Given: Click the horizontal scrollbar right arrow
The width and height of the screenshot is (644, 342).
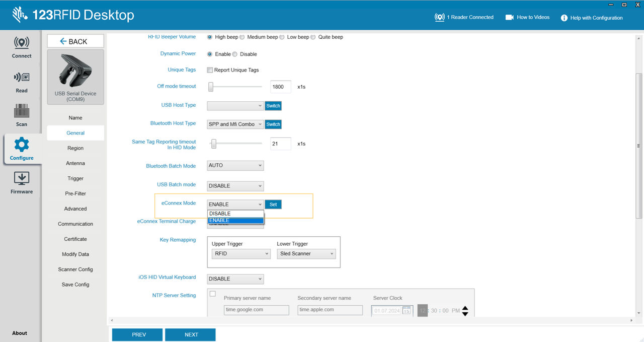Looking at the screenshot, I should (631, 320).
